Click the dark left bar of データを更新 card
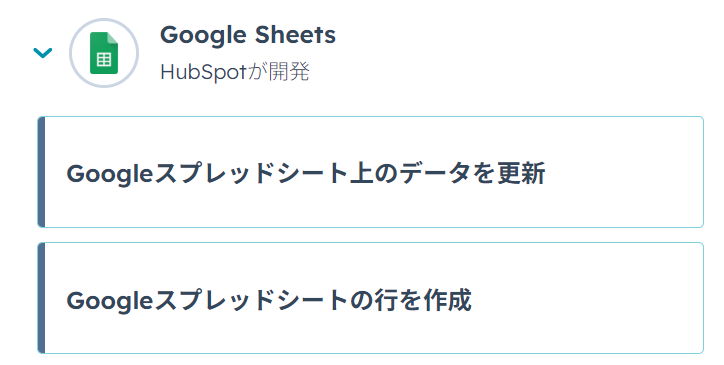This screenshot has height=365, width=724. 41,172
